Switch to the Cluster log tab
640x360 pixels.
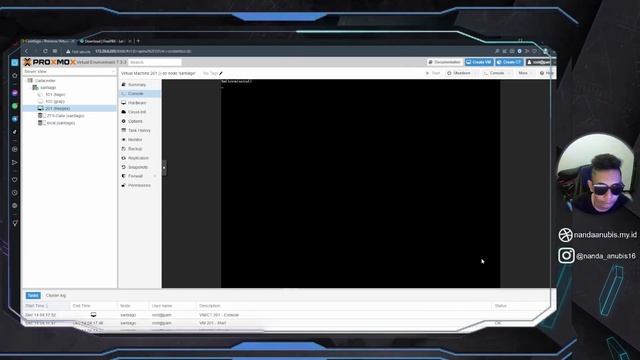pos(56,295)
